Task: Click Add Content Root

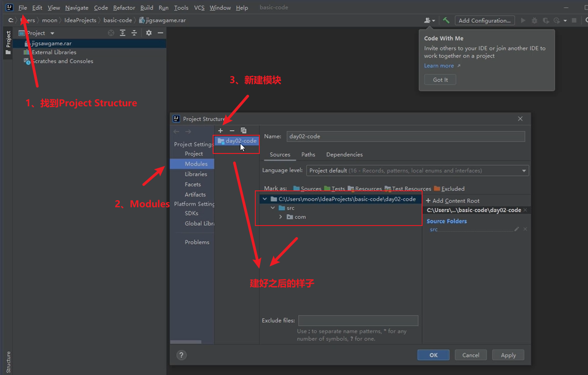Action: coord(453,201)
